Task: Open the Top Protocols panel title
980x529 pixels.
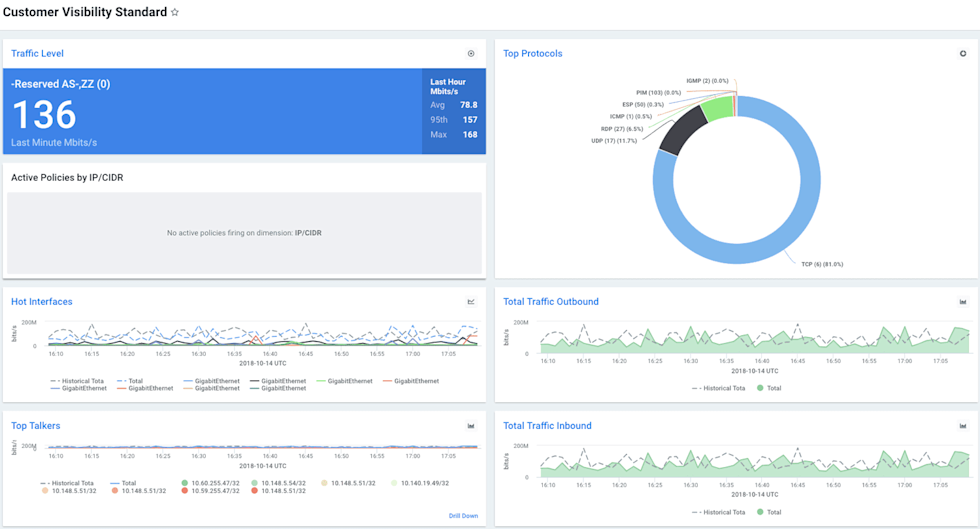Action: (533, 54)
